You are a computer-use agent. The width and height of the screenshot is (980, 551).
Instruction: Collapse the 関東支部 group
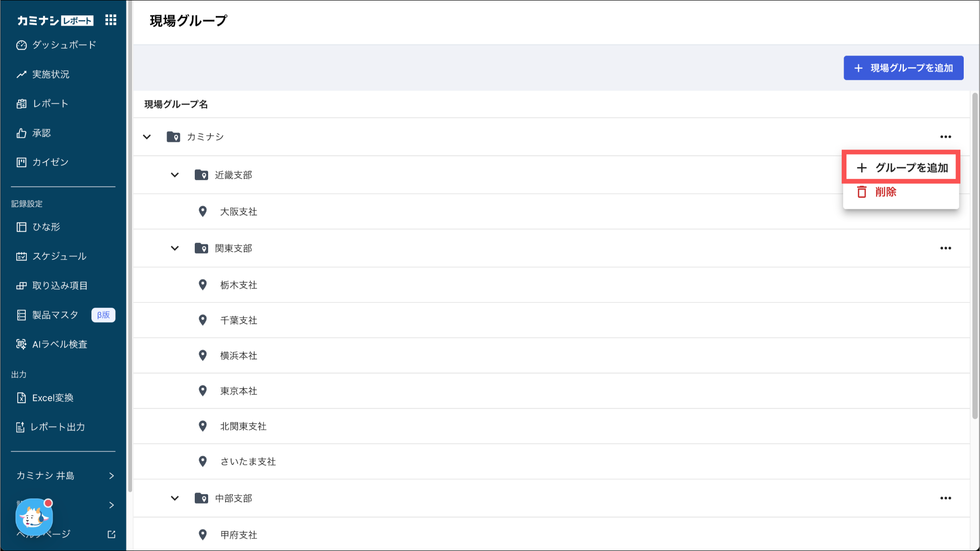[x=175, y=248]
